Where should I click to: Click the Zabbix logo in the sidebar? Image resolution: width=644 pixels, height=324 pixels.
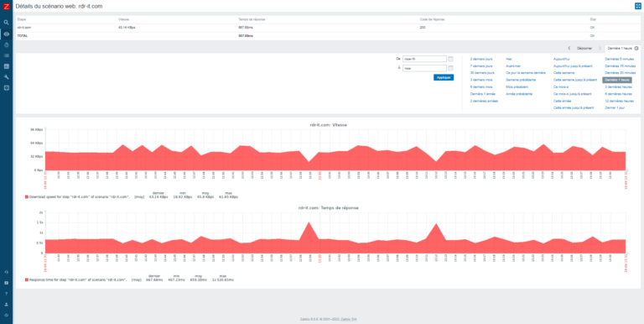point(6,6)
